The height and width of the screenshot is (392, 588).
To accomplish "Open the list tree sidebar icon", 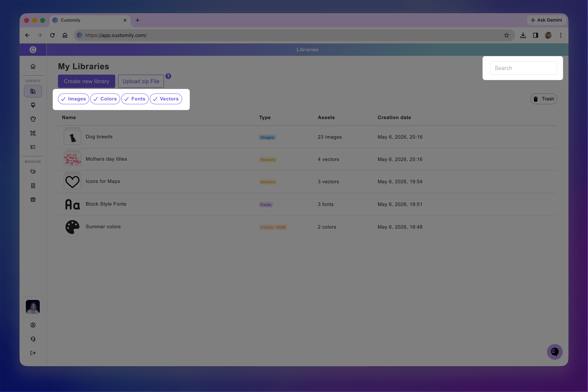I will (33, 147).
